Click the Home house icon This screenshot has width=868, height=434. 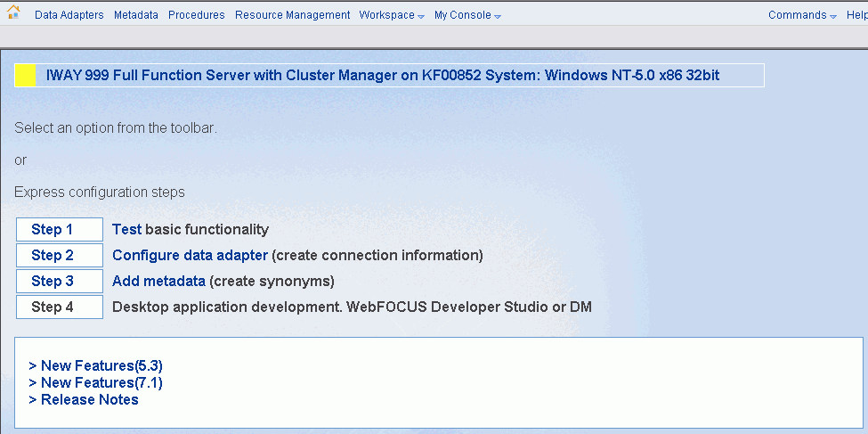[x=13, y=12]
